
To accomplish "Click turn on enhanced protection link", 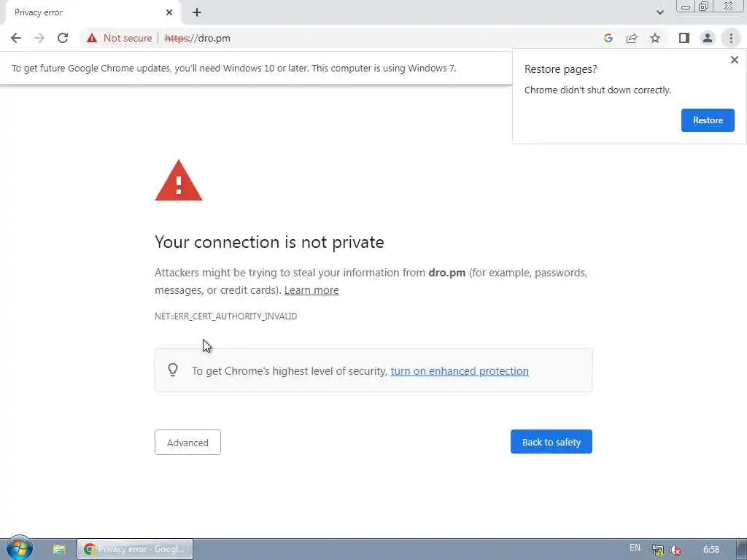I will (x=460, y=371).
